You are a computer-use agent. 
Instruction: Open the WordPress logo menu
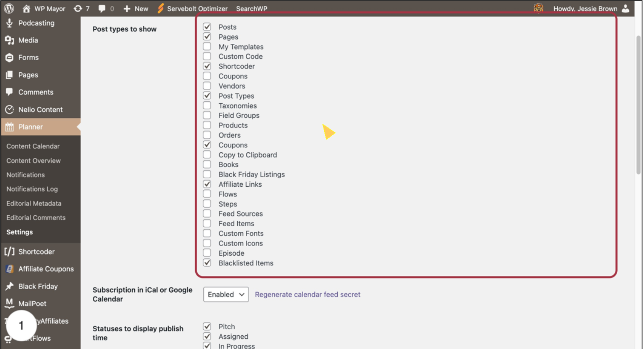coord(9,8)
